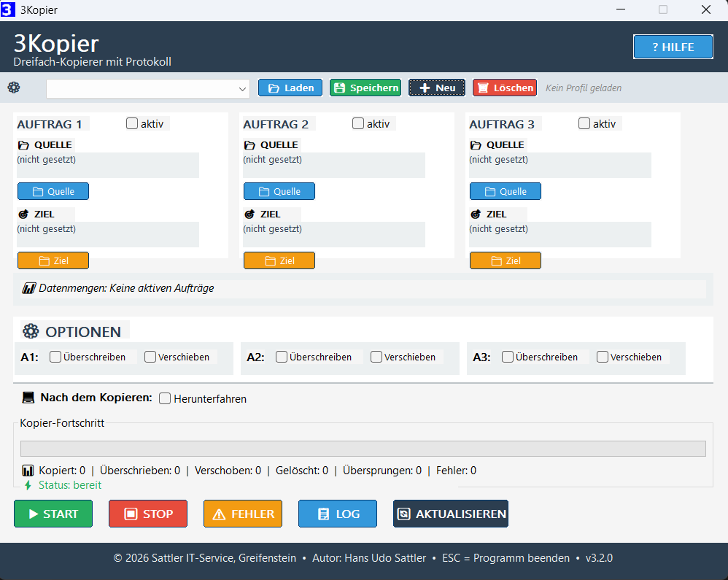Hit the red STOP button
728x580 pixels.
click(148, 514)
